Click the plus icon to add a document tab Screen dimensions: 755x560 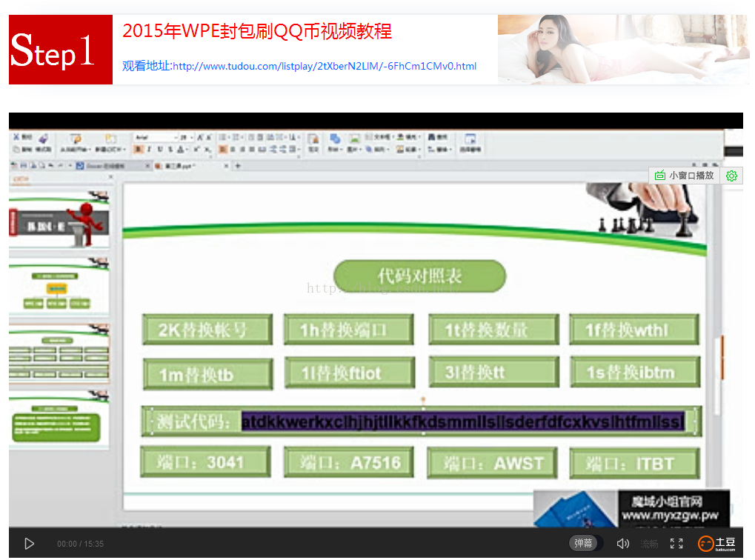(238, 166)
